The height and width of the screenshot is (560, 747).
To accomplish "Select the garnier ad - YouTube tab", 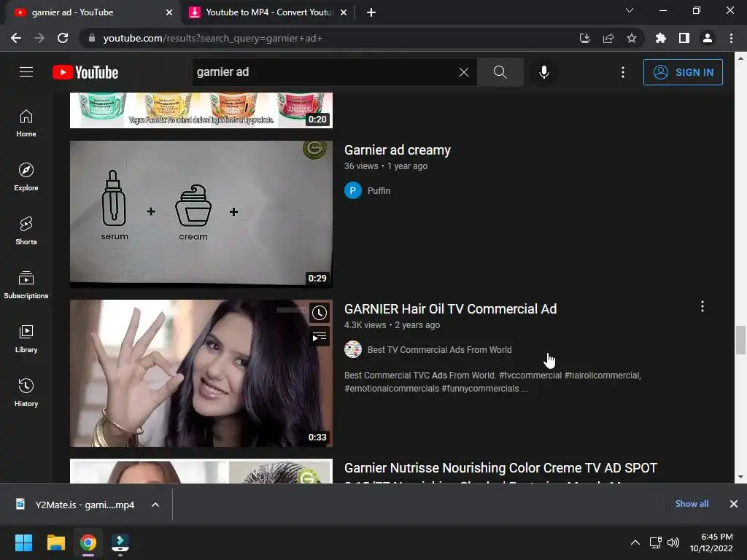I will [91, 12].
